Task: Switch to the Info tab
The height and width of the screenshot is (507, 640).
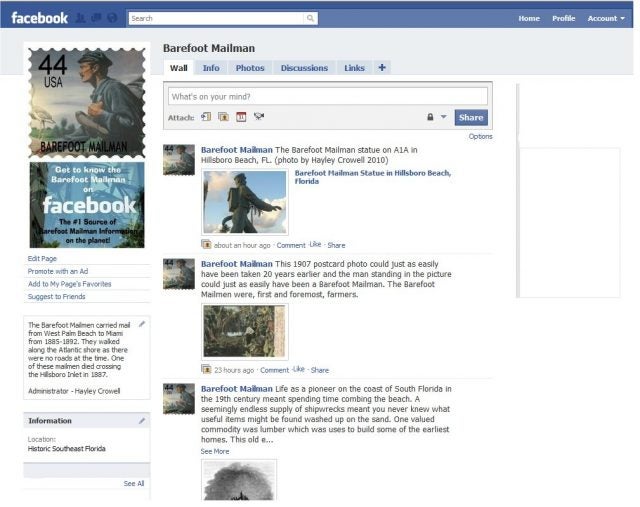Action: click(211, 68)
